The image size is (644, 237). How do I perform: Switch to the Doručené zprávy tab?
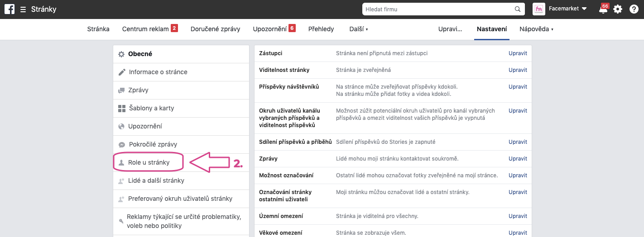[215, 29]
